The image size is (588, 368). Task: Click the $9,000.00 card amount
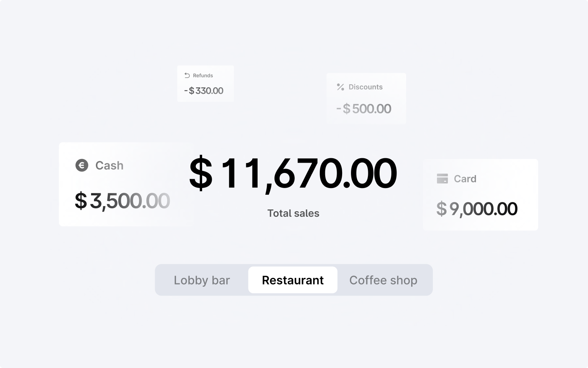(x=477, y=209)
